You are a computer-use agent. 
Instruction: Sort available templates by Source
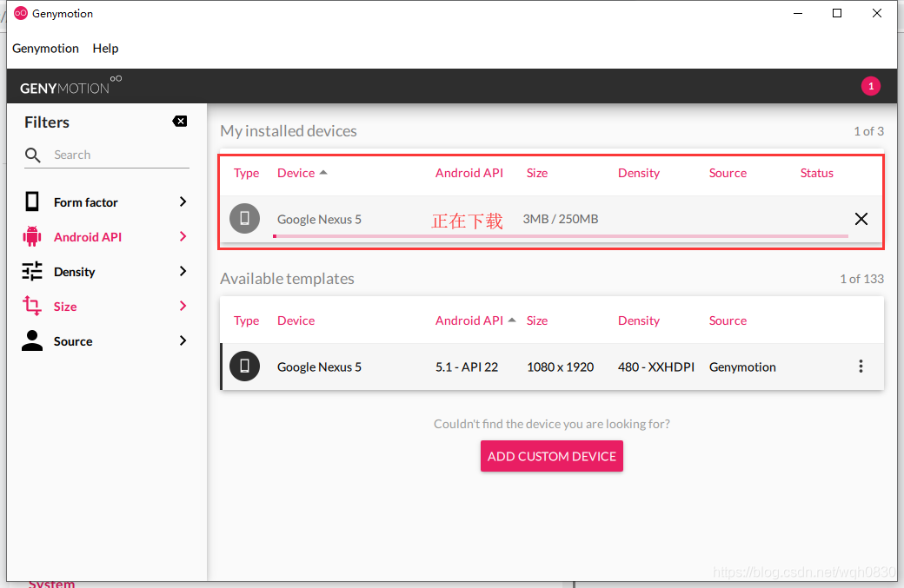coord(728,320)
